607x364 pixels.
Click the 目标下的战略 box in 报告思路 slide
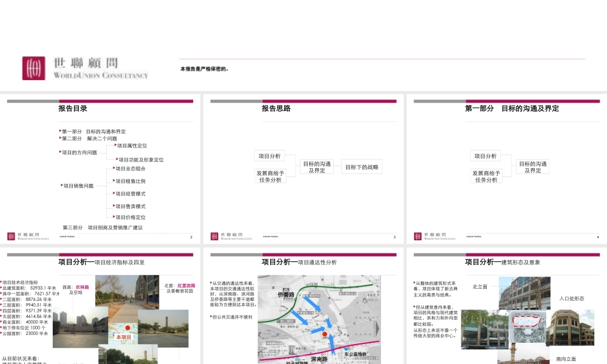[362, 167]
